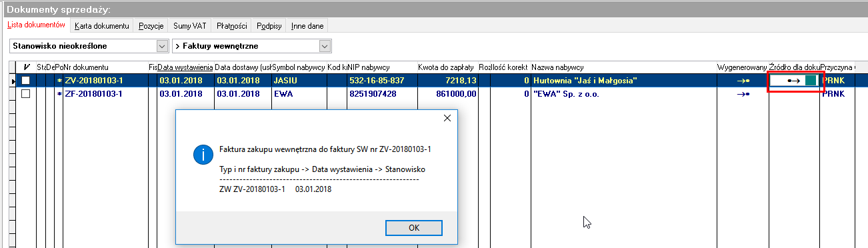Confirm the dialog with OK button
Screen dimensions: 868x248
tap(414, 227)
